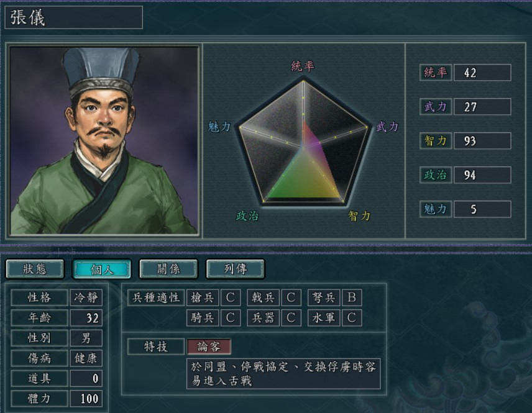Click the 騎兵 troop aptitude label
The width and height of the screenshot is (532, 413).
[x=203, y=318]
